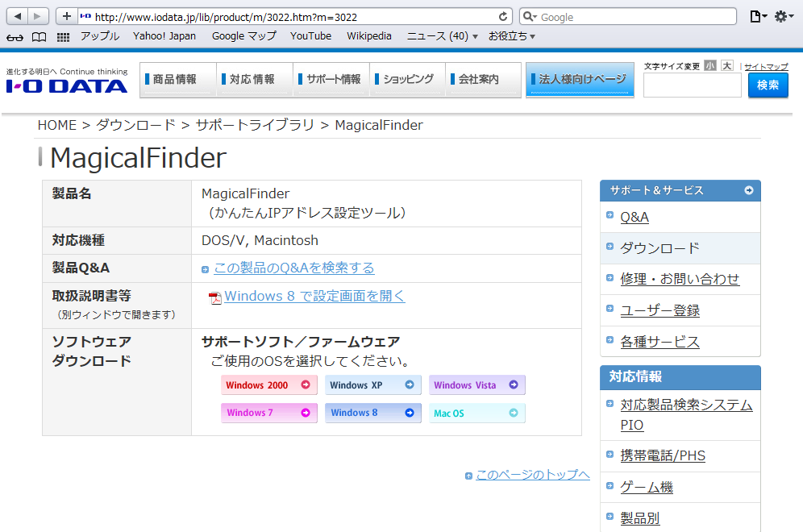Click the I-O DATA logo
The image size is (803, 532).
pos(67,86)
